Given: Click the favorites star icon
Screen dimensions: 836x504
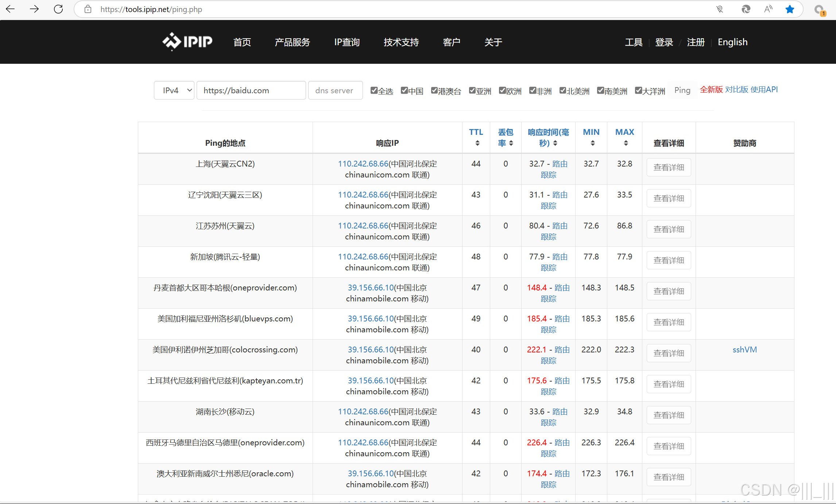Looking at the screenshot, I should [x=790, y=9].
